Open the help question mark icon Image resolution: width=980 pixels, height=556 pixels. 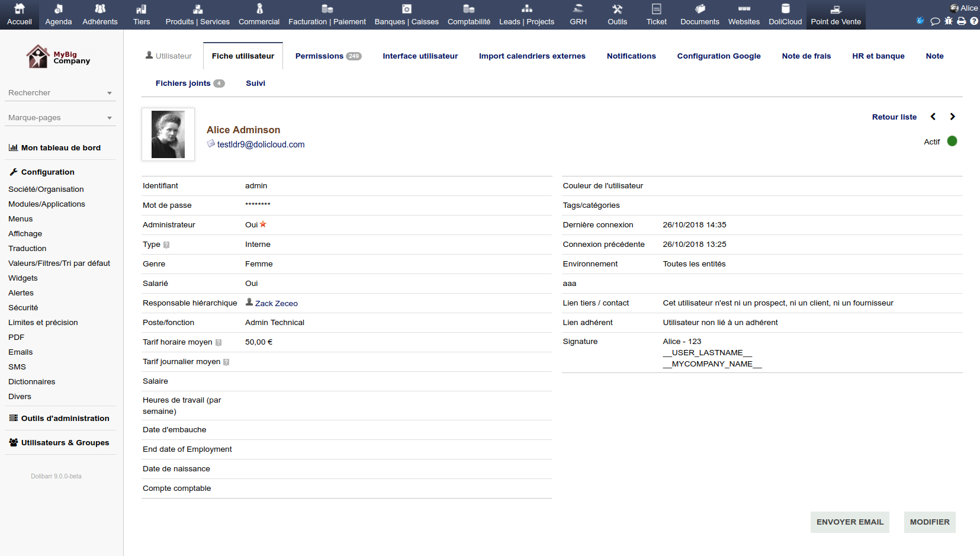point(974,21)
